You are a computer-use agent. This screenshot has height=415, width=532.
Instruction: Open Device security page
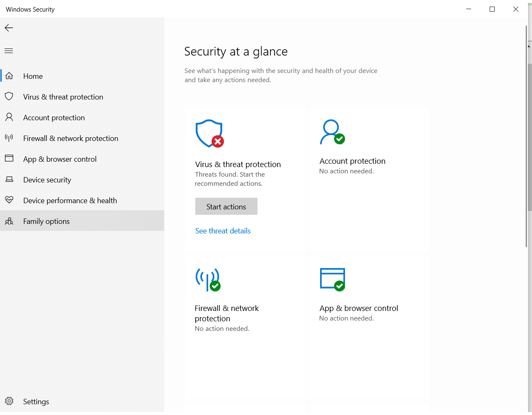point(82,180)
